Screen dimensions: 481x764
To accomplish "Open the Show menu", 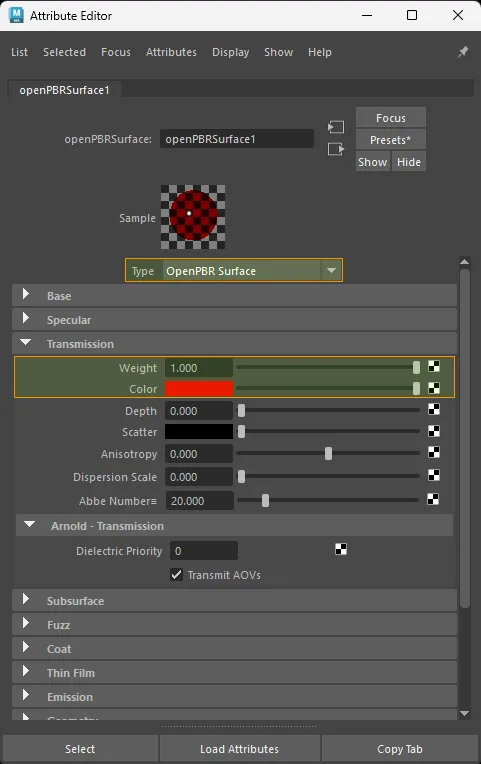I will coord(278,52).
